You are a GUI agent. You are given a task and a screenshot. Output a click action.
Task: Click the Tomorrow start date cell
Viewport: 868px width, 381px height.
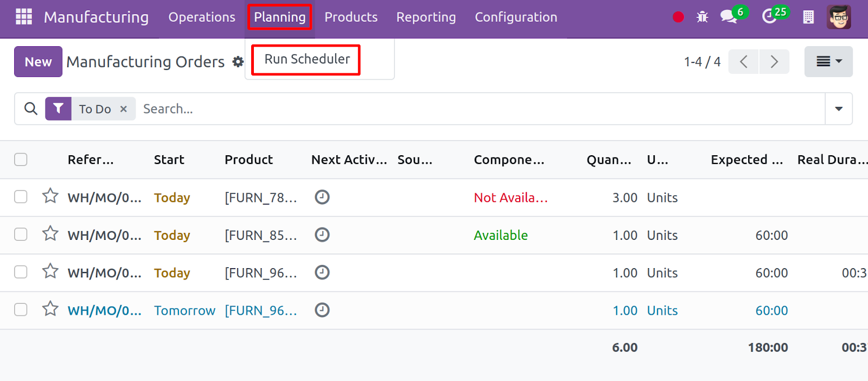[184, 310]
